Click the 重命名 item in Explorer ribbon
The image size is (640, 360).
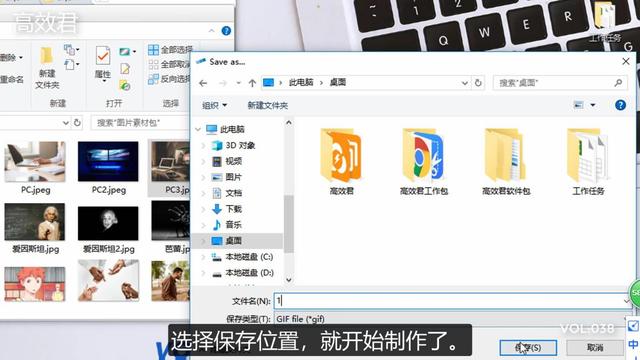(11, 79)
